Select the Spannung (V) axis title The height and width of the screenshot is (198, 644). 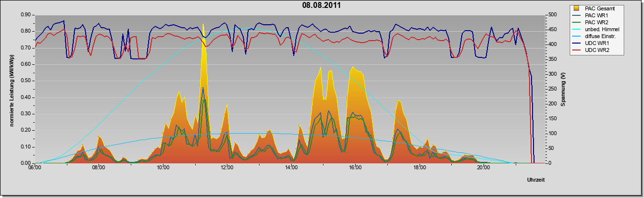(x=563, y=90)
